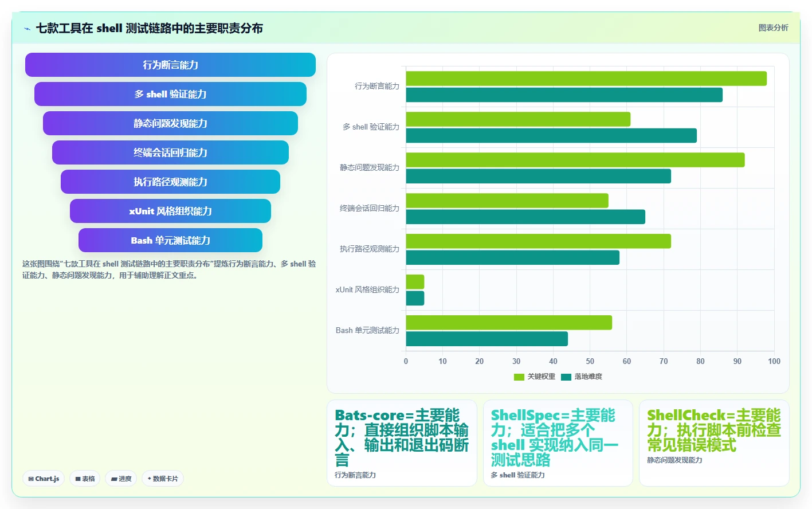Click the 行为断言能力 chart axis label

(x=377, y=86)
